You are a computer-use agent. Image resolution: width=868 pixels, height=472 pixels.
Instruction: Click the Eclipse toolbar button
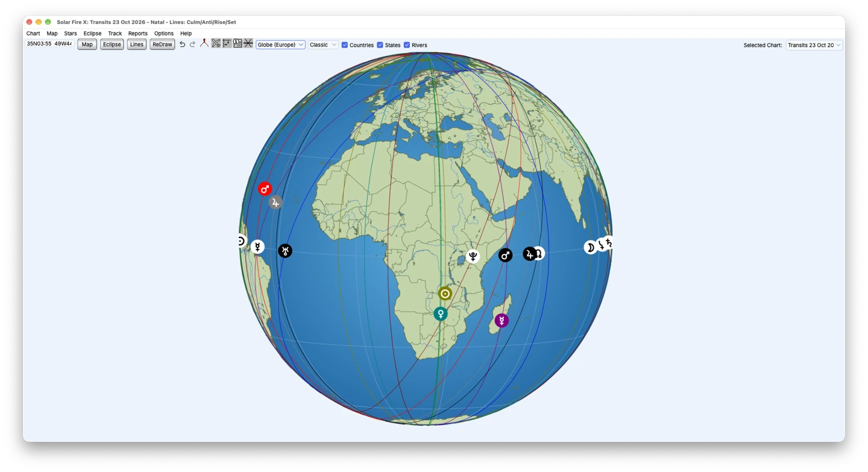click(112, 45)
